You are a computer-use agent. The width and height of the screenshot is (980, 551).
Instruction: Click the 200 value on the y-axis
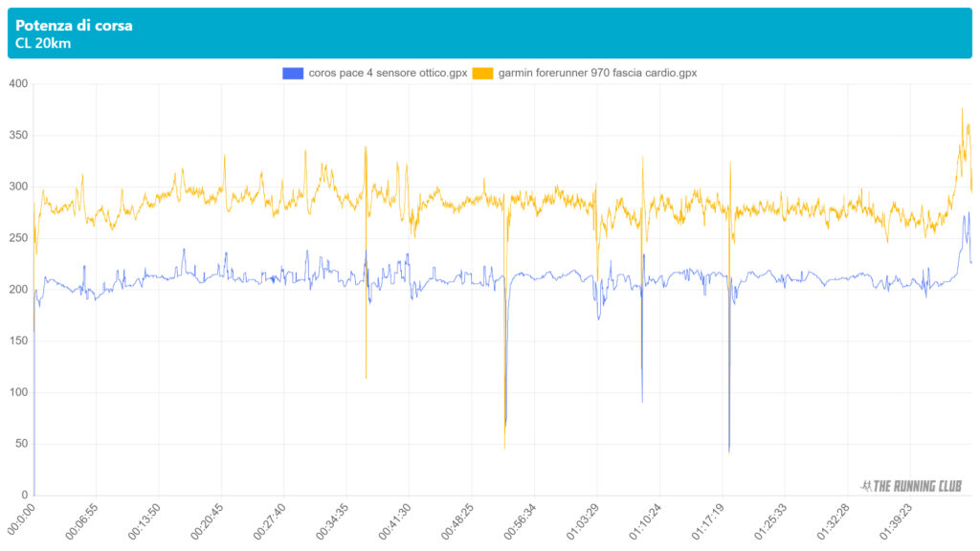tap(18, 290)
